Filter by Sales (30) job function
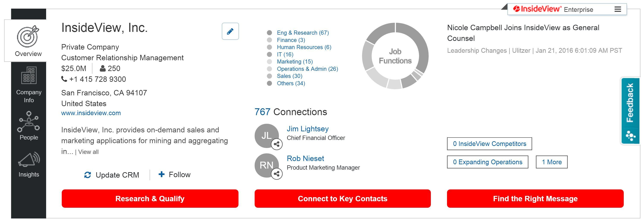The width and height of the screenshot is (644, 223). (x=289, y=76)
